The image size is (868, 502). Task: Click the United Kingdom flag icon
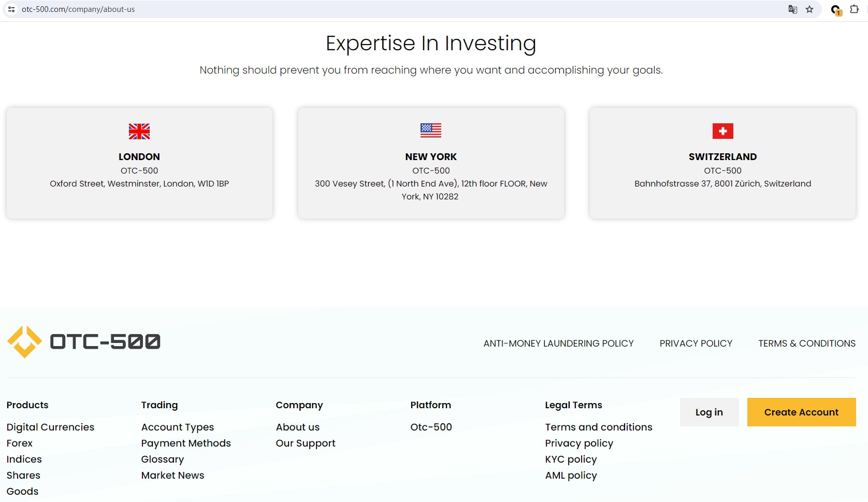[139, 132]
